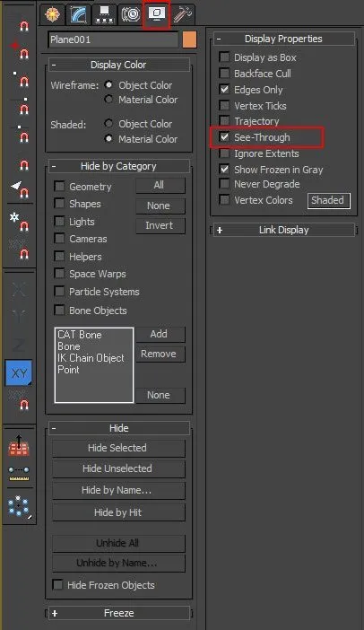
Task: Restrict to X axis constraint
Action: click(19, 289)
